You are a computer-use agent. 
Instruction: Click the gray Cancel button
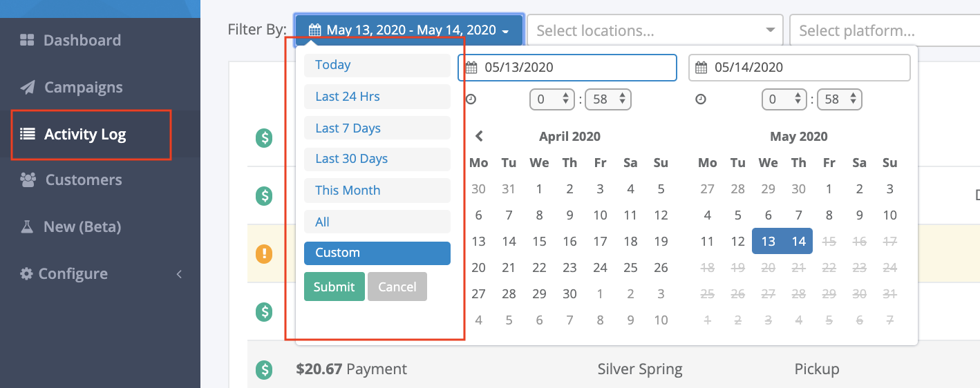coord(397,287)
